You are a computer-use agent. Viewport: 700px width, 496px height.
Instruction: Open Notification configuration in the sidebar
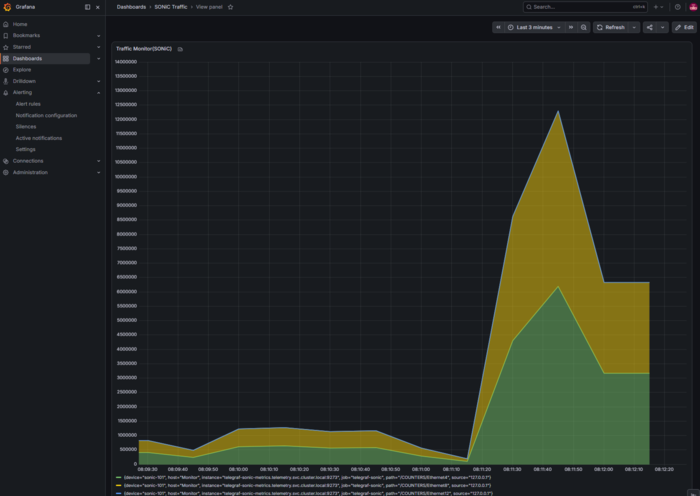pos(46,115)
